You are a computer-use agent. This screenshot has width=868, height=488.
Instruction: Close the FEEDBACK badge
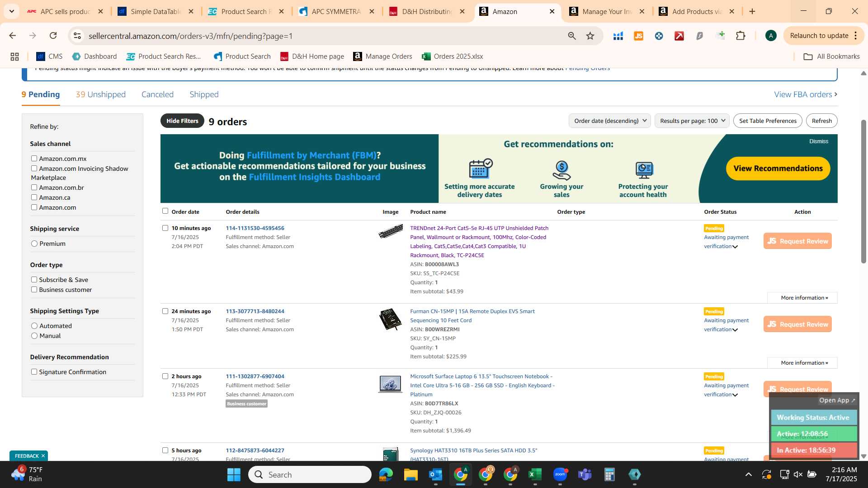[43, 455]
